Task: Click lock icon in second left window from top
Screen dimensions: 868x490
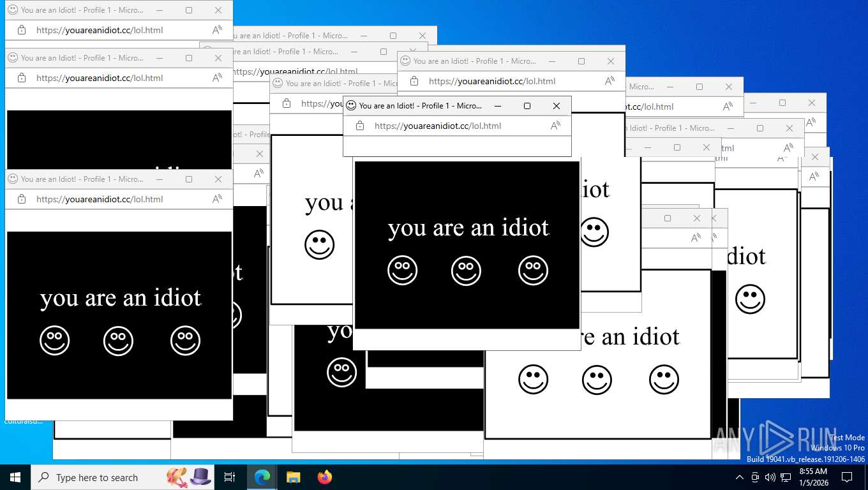Action: [x=22, y=78]
